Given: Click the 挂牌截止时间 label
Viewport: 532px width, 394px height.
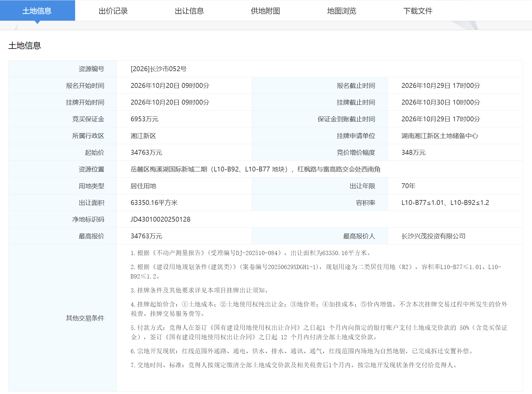Looking at the screenshot, I should click(x=356, y=102).
